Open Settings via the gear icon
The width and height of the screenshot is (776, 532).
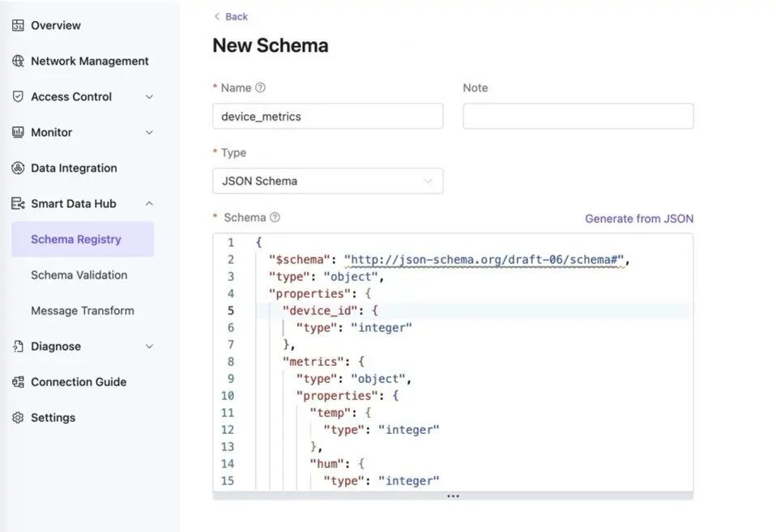click(17, 417)
